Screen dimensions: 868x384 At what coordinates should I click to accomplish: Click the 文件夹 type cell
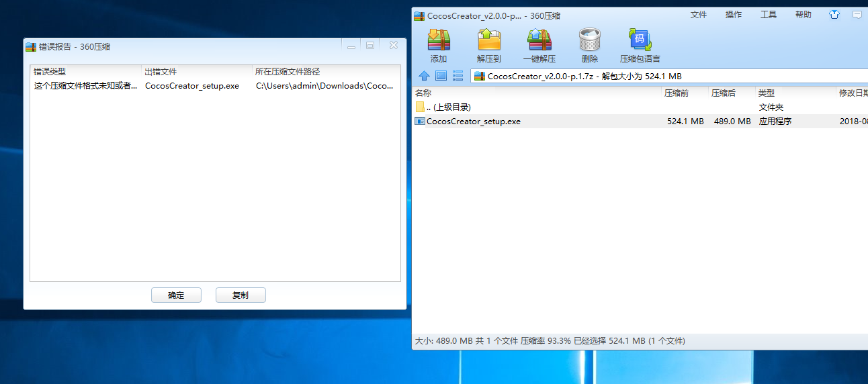click(x=771, y=107)
